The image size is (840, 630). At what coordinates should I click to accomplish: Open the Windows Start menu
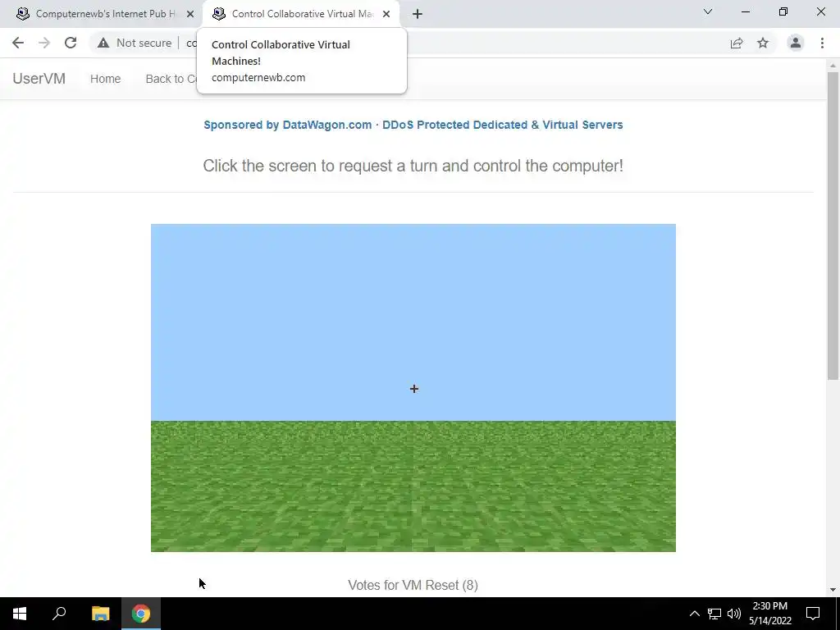20,614
